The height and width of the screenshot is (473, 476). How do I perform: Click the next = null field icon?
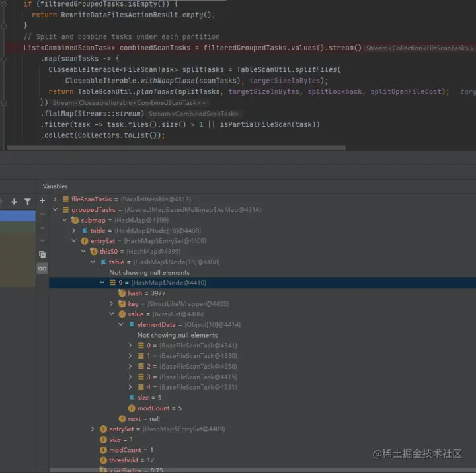122,418
